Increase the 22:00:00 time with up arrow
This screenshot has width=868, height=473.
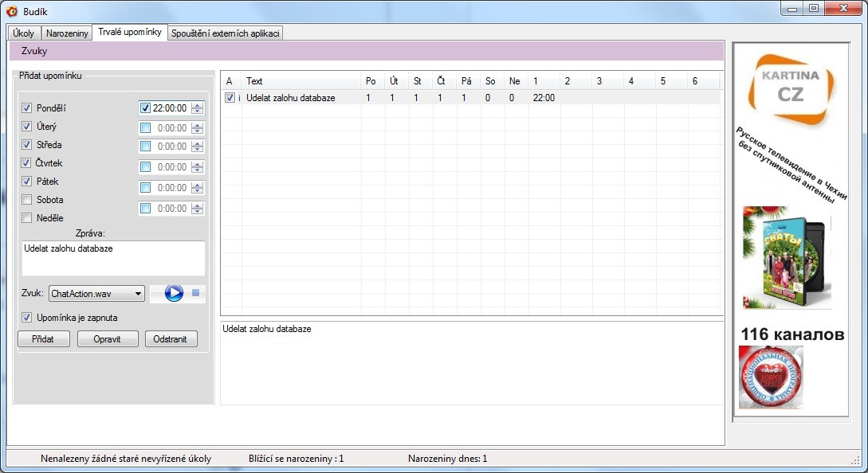197,105
